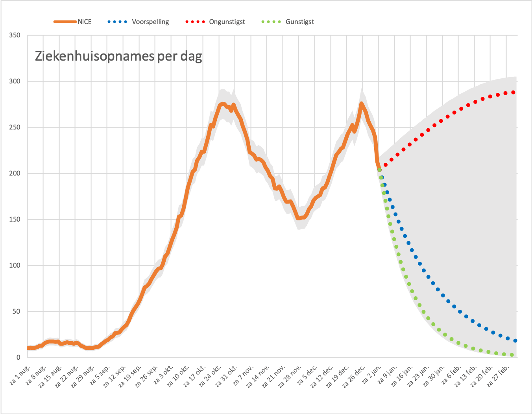Click the orange line peak near 26 dec.
This screenshot has width=532, height=414.
tap(361, 104)
